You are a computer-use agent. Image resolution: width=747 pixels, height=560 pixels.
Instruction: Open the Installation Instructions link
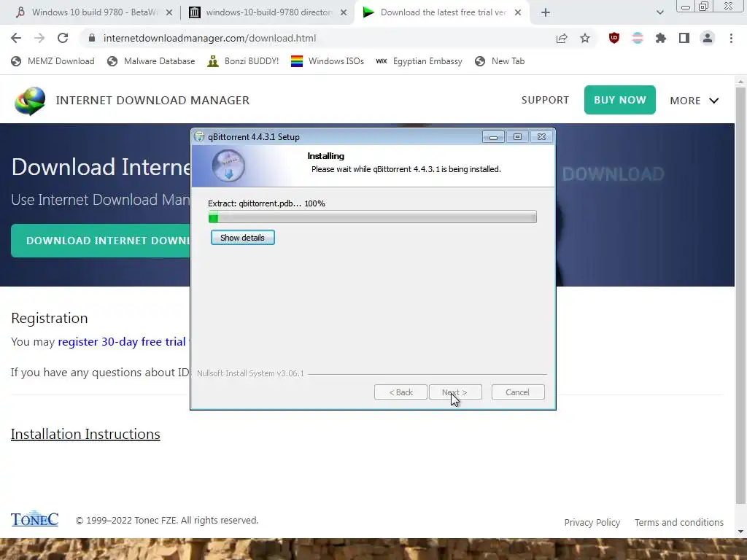pos(85,435)
